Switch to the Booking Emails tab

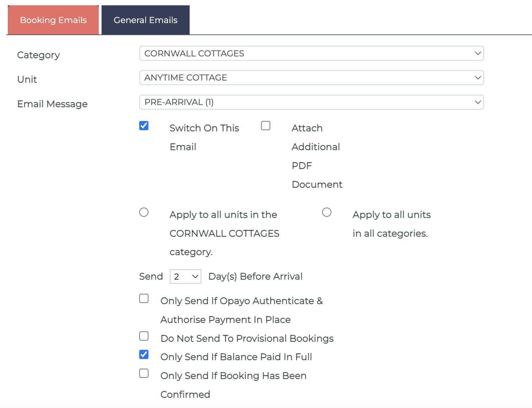[53, 20]
